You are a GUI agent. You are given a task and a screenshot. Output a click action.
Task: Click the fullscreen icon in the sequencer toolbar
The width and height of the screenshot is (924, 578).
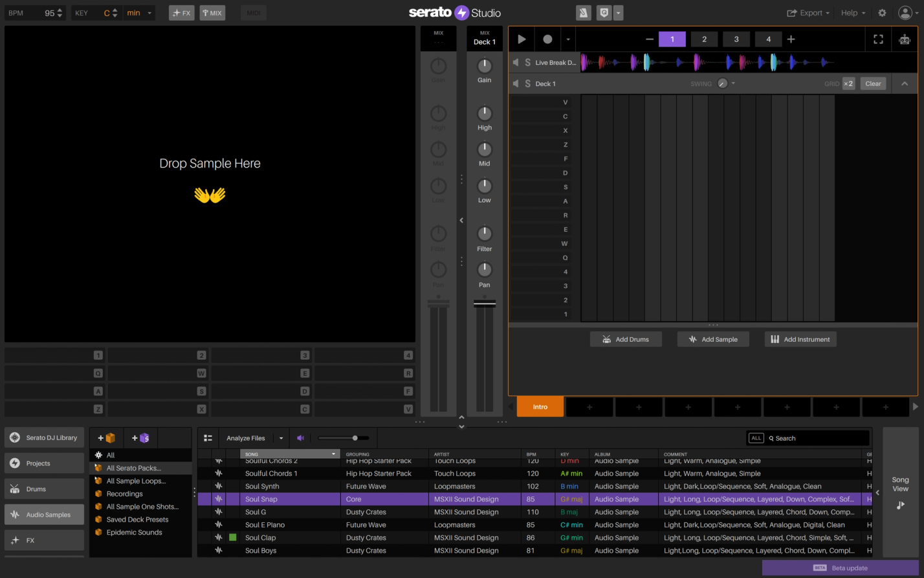pyautogui.click(x=878, y=39)
